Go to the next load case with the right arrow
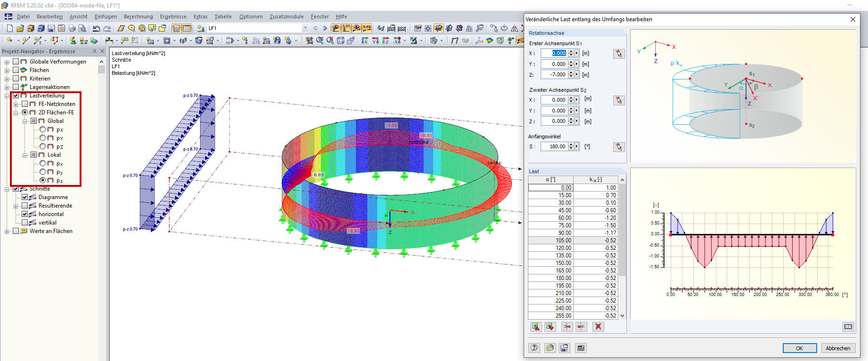868x361 pixels. point(325,28)
